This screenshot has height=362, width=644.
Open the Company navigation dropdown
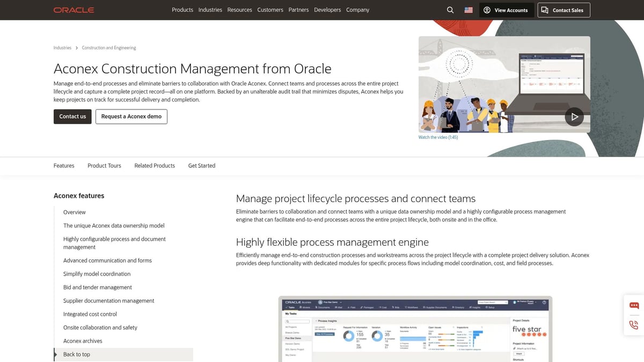click(357, 10)
